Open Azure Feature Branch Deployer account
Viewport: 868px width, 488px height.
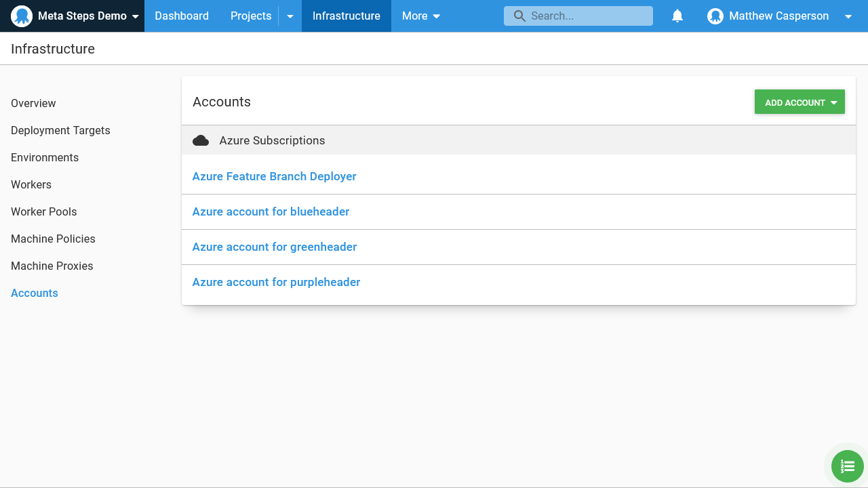pyautogui.click(x=274, y=176)
